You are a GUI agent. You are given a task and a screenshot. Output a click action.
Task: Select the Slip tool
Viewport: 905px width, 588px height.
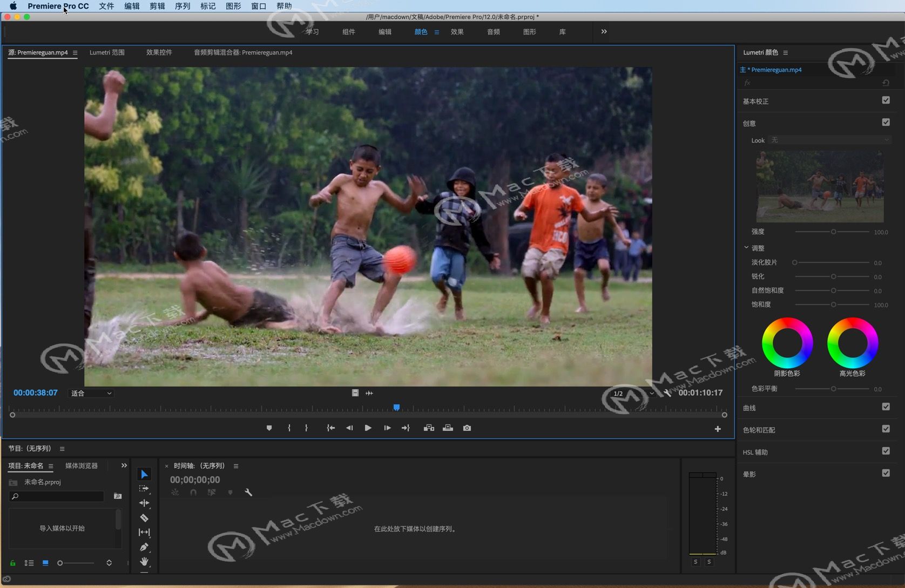tap(144, 532)
